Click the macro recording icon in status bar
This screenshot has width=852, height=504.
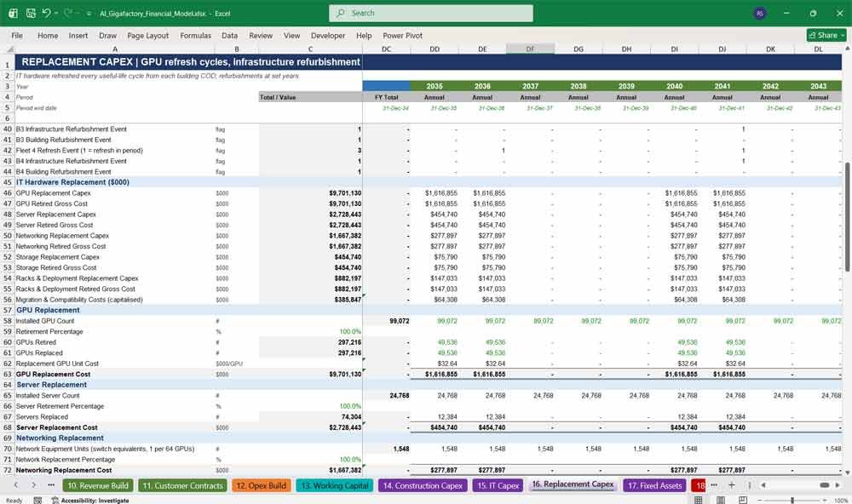(x=37, y=501)
